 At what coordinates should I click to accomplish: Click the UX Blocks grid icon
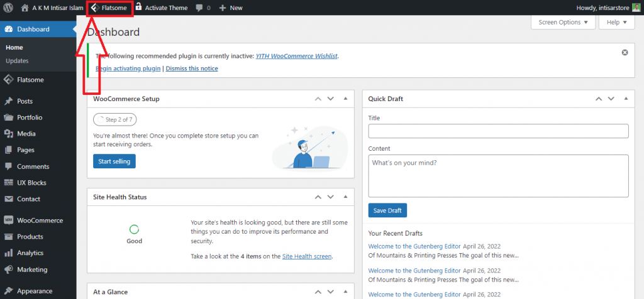pos(9,183)
